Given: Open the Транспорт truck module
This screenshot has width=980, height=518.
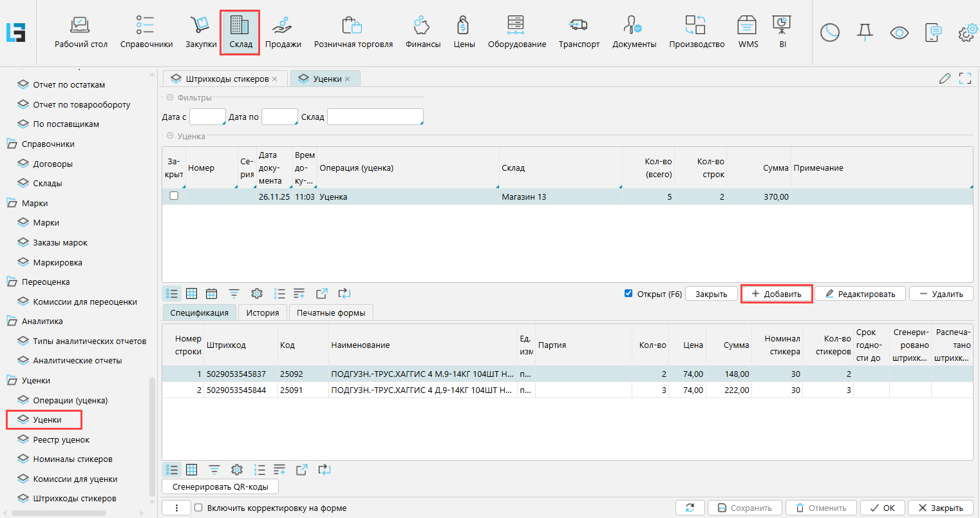Looking at the screenshot, I should tap(578, 32).
